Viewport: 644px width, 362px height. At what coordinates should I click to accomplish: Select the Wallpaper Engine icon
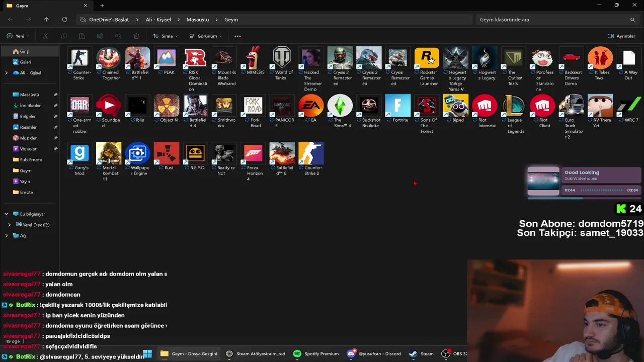pyautogui.click(x=137, y=153)
